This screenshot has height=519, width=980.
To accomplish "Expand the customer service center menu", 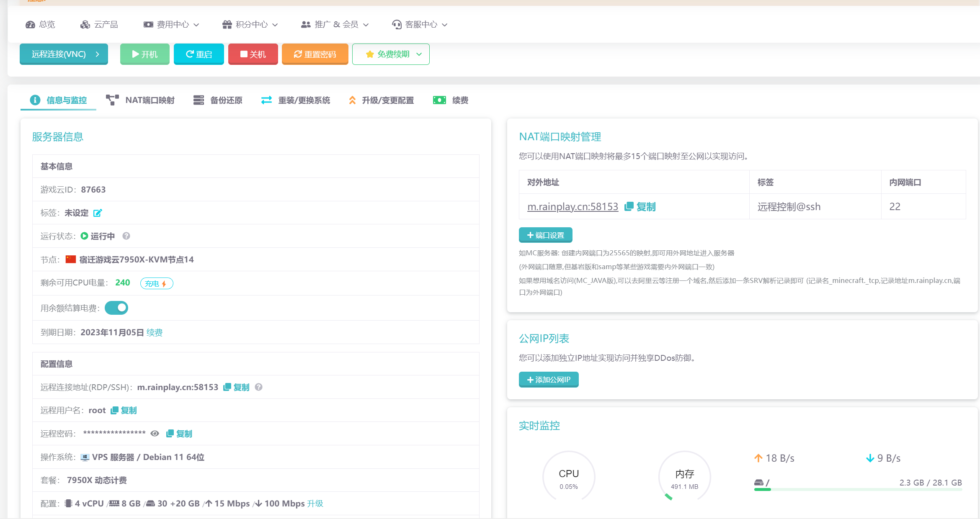I will 420,25.
